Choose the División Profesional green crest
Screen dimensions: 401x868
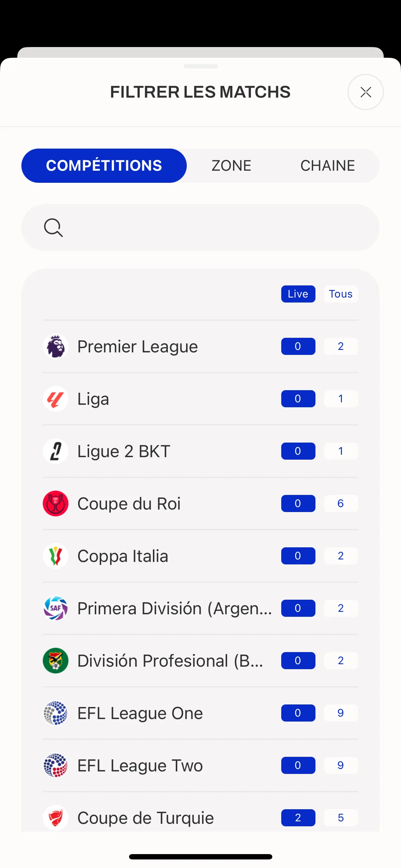[x=56, y=661]
